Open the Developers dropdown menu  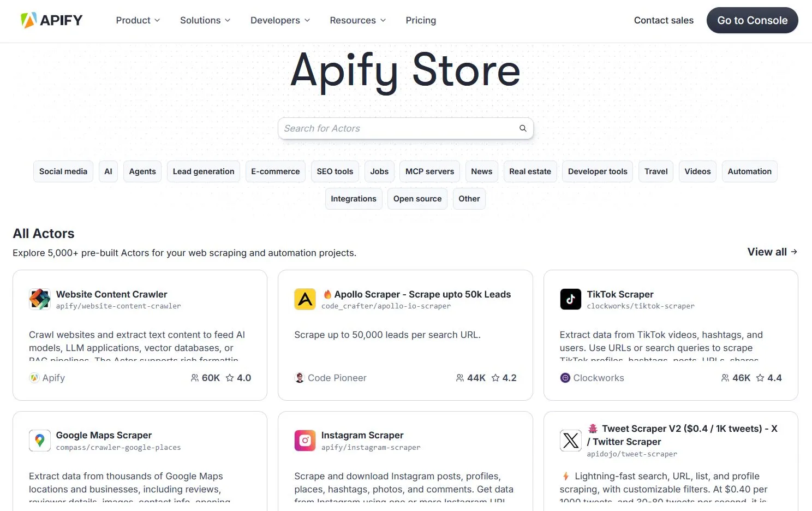click(x=280, y=20)
